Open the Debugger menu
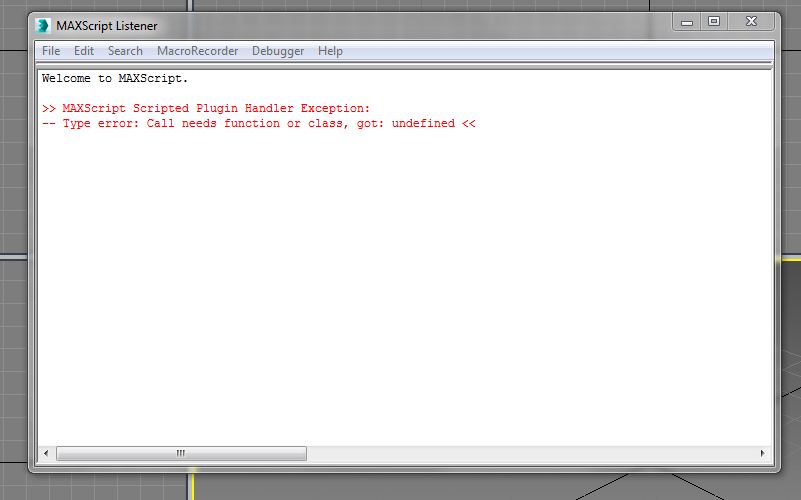 pos(278,51)
